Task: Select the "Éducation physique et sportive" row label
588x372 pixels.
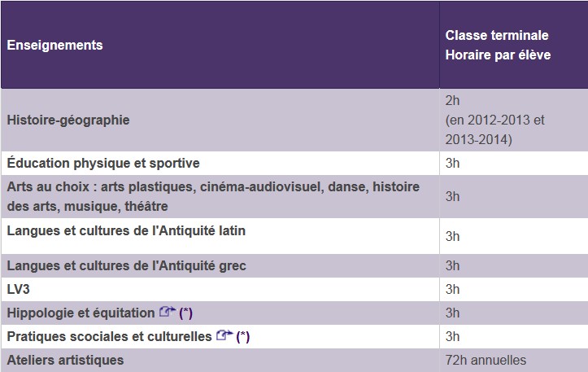Action: 103,164
